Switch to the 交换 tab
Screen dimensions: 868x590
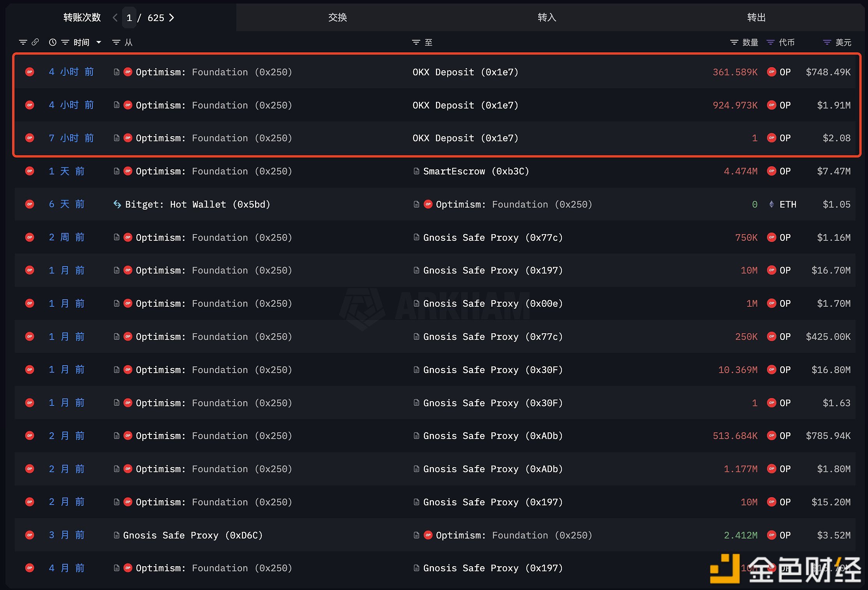(x=338, y=18)
